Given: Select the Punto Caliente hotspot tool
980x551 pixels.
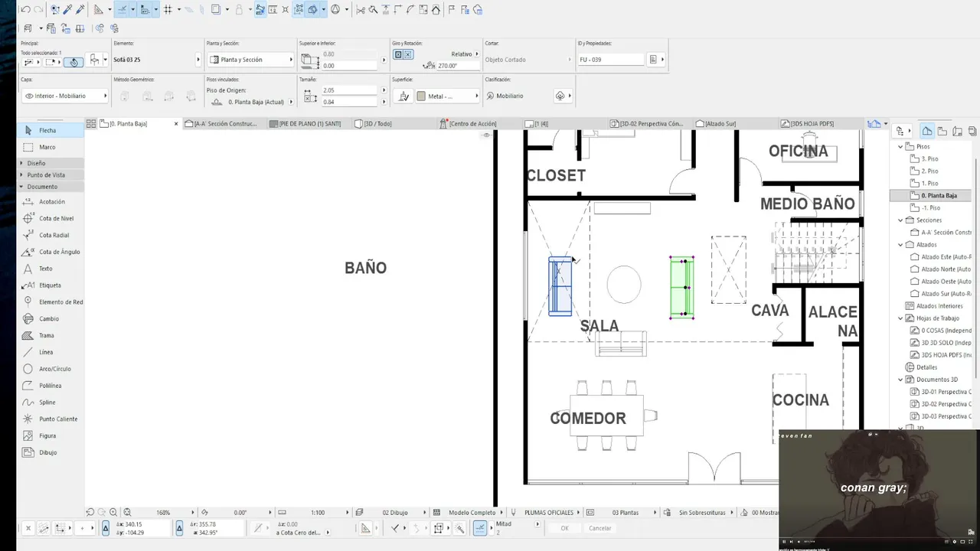Looking at the screenshot, I should coord(51,419).
